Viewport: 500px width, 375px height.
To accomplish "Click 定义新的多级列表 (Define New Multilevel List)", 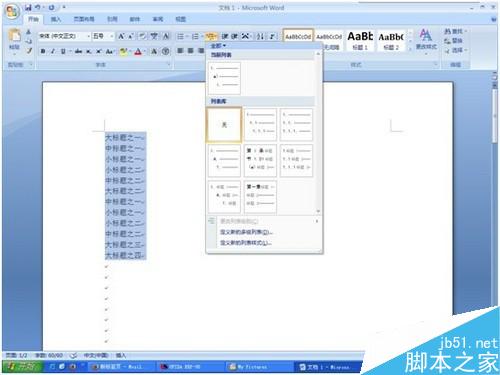I will (x=246, y=232).
